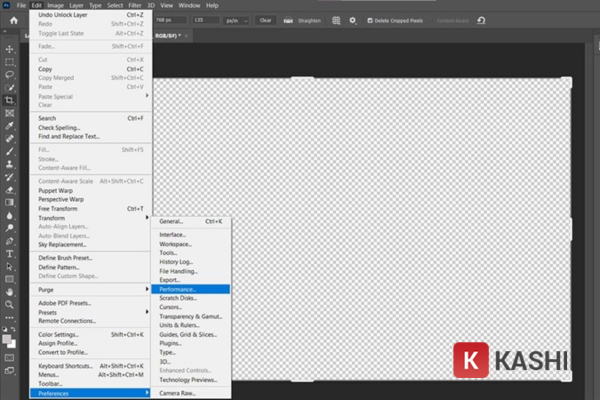
Task: Select the Path Selection tool
Action: 10,267
